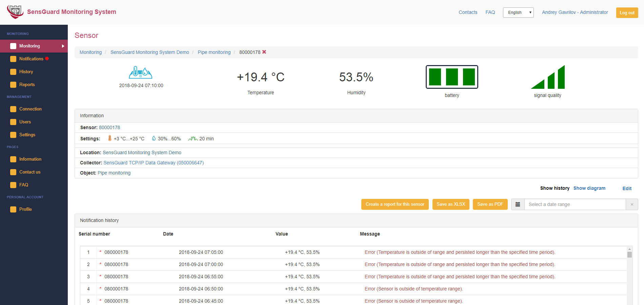Click the green battery level indicator
Image resolution: width=644 pixels, height=305 pixels.
[x=451, y=77]
